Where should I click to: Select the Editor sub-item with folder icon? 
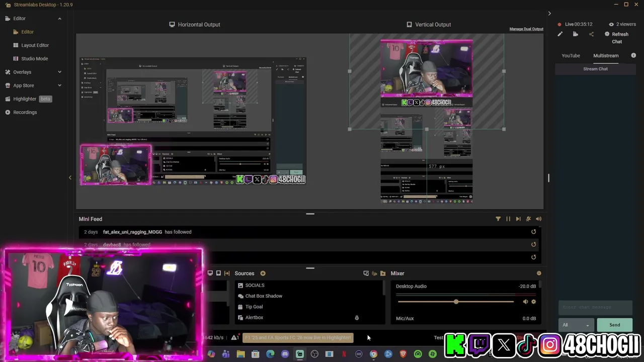coord(27,32)
